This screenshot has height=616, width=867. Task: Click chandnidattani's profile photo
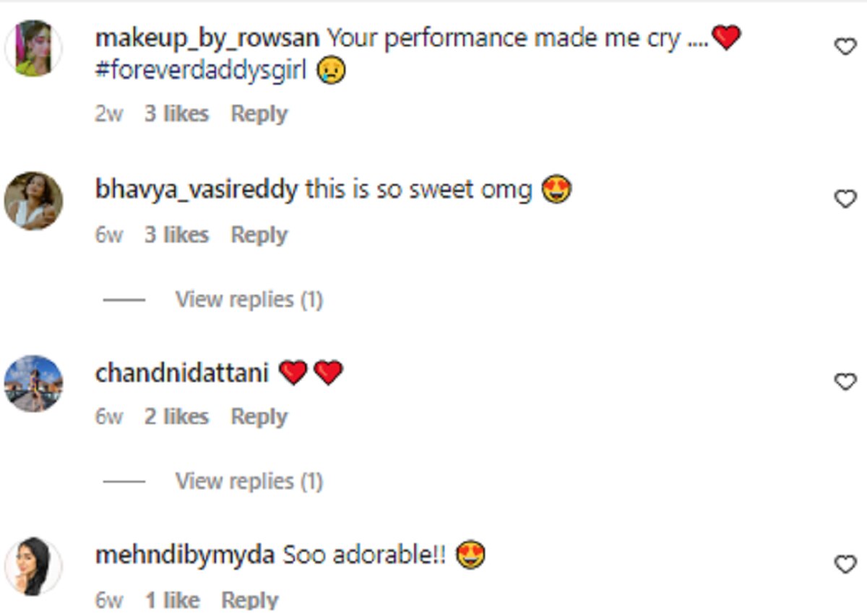coord(33,383)
